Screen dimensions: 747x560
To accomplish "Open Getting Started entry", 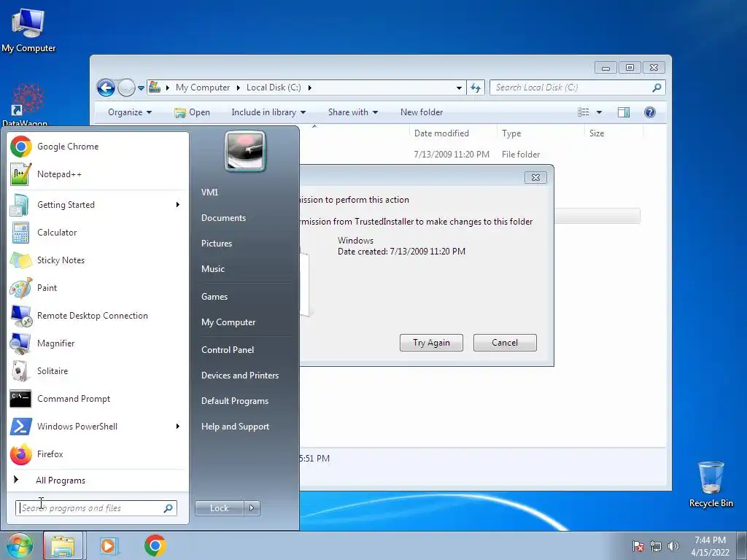I will click(x=98, y=205).
